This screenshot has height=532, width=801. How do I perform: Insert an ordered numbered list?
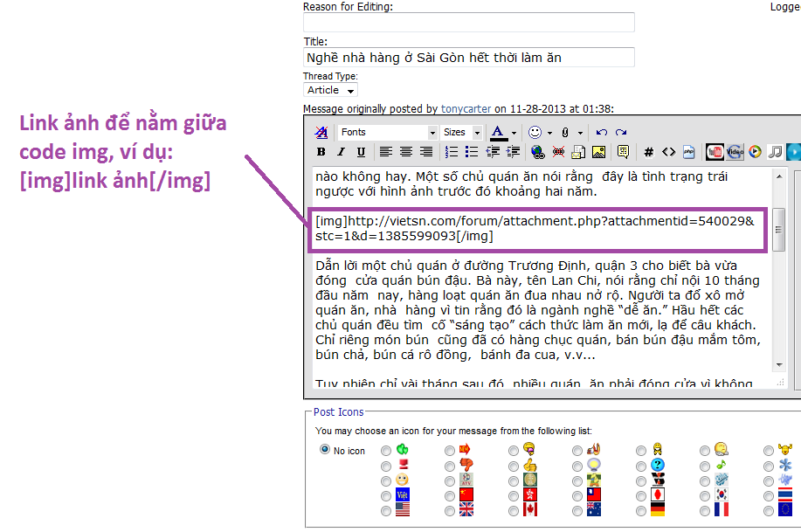click(452, 152)
